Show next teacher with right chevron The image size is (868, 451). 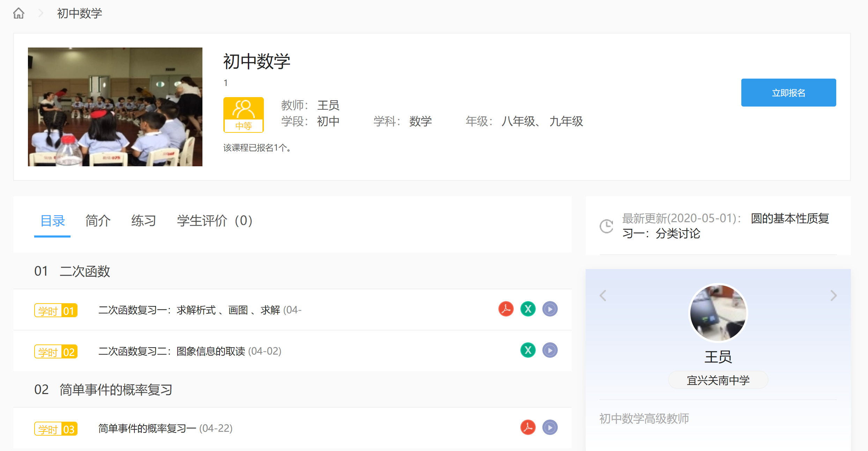pos(833,296)
